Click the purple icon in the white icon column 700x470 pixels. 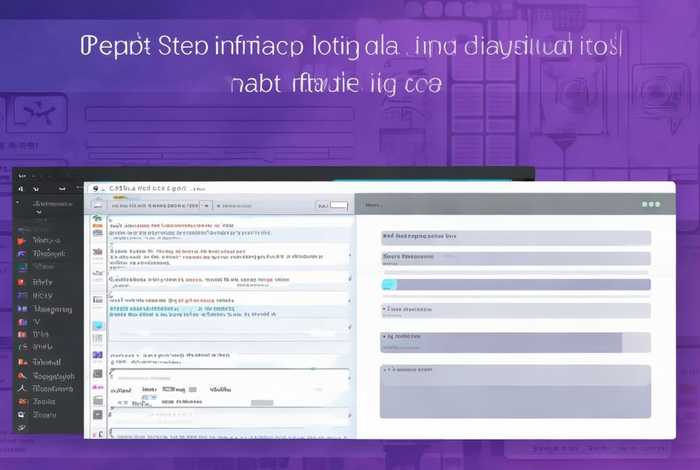(x=97, y=355)
